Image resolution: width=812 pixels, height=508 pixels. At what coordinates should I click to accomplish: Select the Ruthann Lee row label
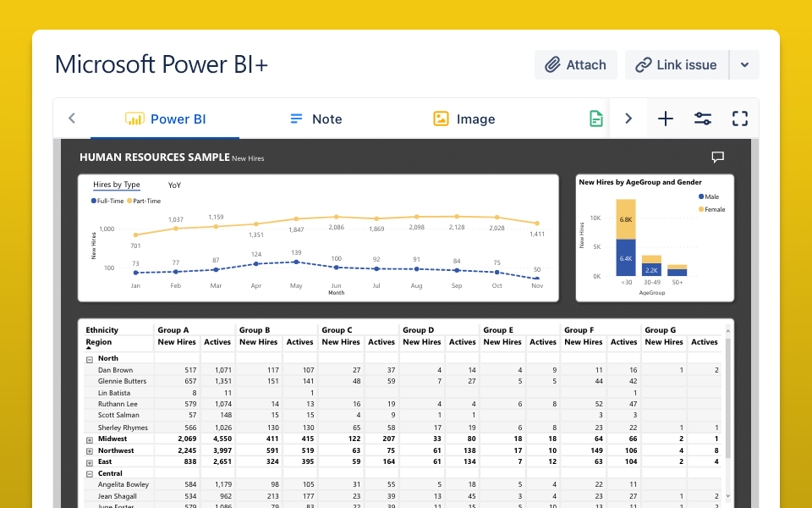point(118,403)
